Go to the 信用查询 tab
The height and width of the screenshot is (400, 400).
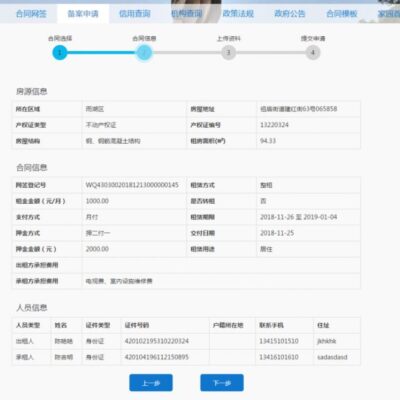click(x=135, y=14)
